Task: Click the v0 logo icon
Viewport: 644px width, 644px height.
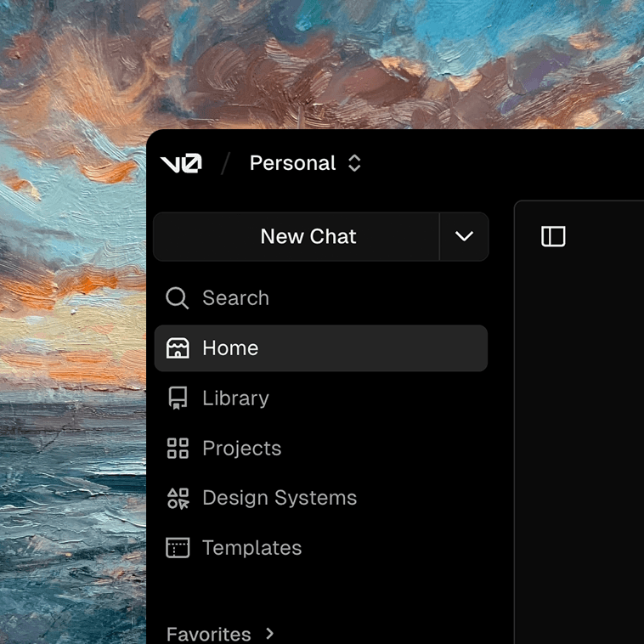Action: point(181,163)
